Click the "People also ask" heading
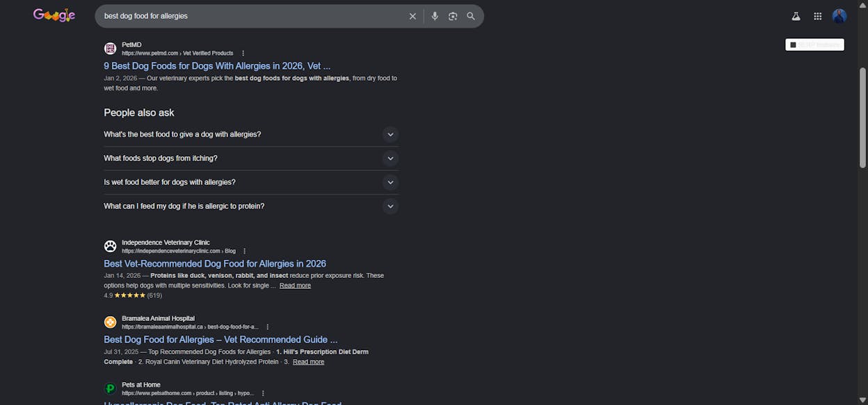The height and width of the screenshot is (405, 868). click(x=139, y=113)
